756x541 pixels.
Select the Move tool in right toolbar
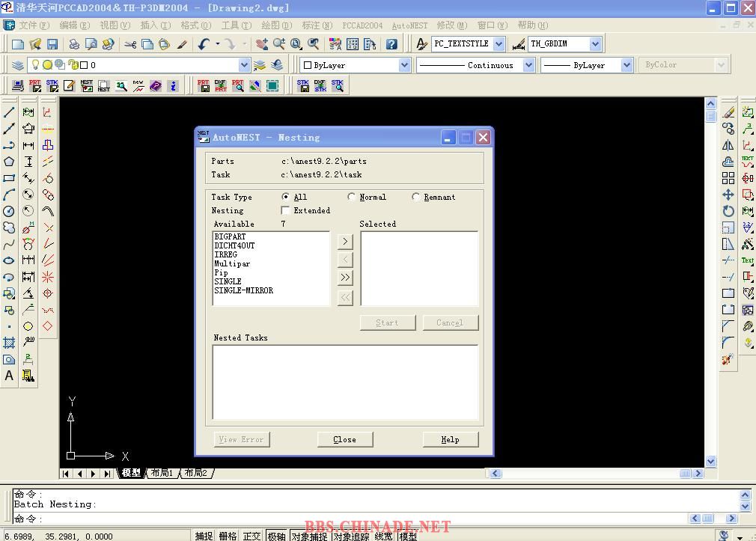tap(728, 195)
